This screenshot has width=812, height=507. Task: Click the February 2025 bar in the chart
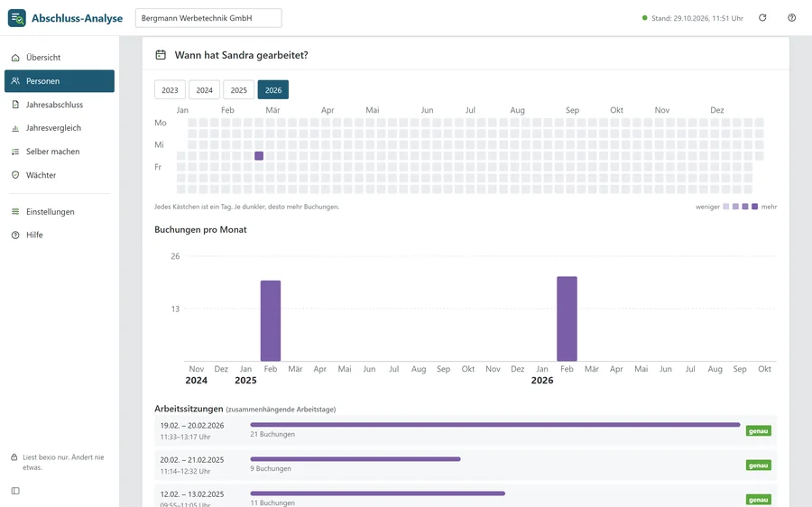click(x=271, y=320)
